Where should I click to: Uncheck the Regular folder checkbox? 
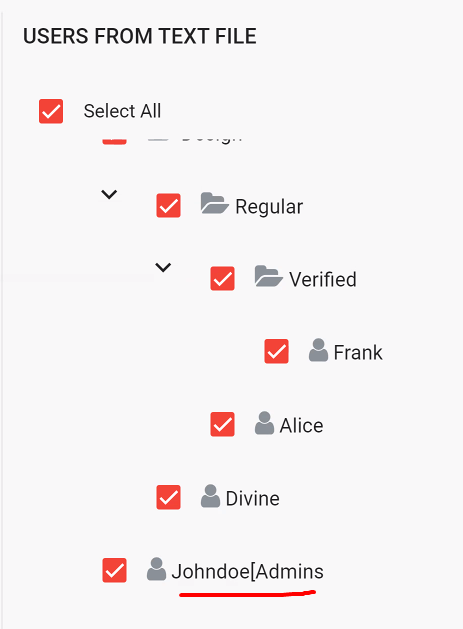pyautogui.click(x=169, y=205)
